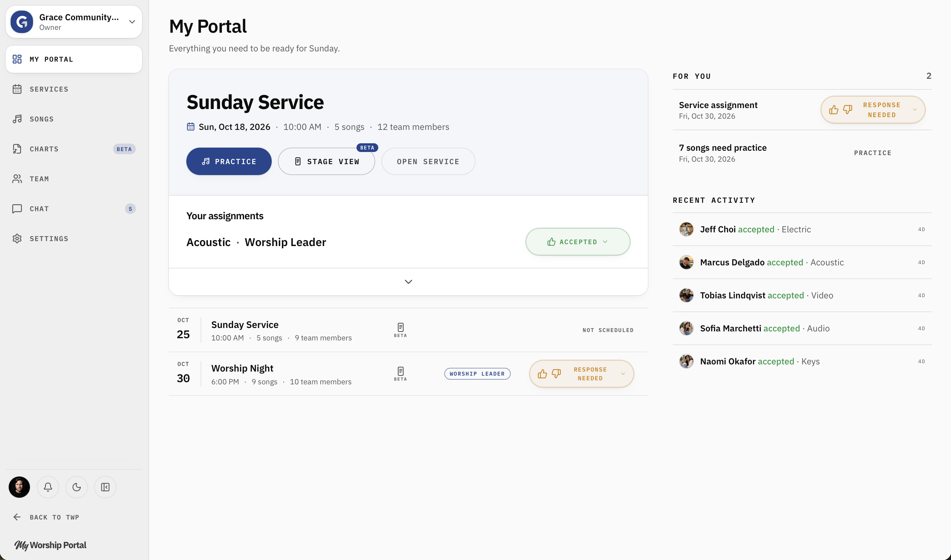Open Tobias Lindqvist's avatar
The image size is (951, 560).
(686, 295)
